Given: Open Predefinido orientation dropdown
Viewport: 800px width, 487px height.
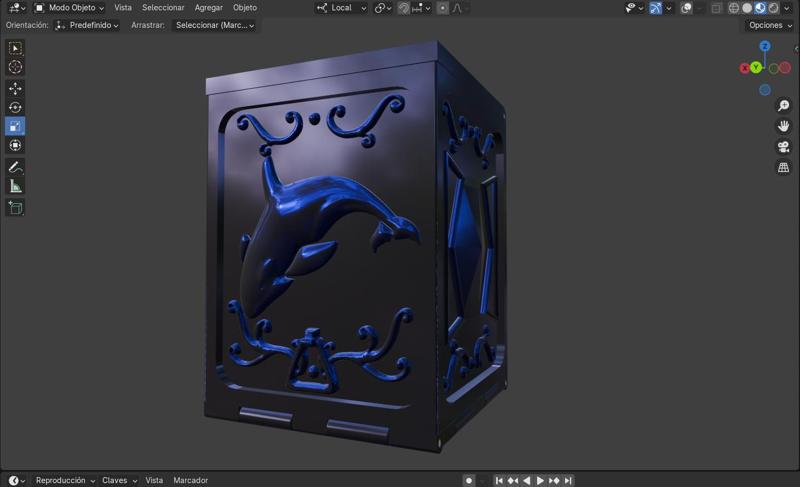Looking at the screenshot, I should 87,25.
